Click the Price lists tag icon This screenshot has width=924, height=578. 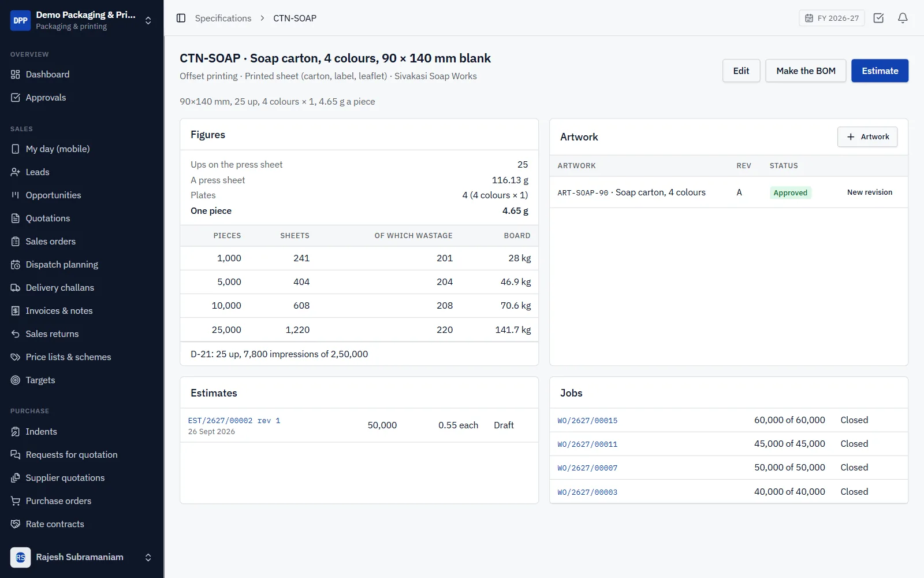pos(16,357)
